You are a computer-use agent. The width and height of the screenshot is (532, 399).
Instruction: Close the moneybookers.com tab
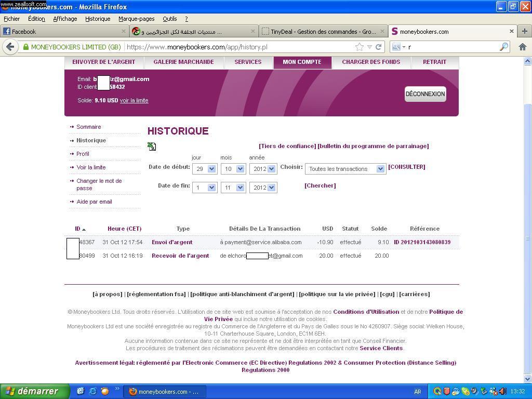[x=512, y=31]
